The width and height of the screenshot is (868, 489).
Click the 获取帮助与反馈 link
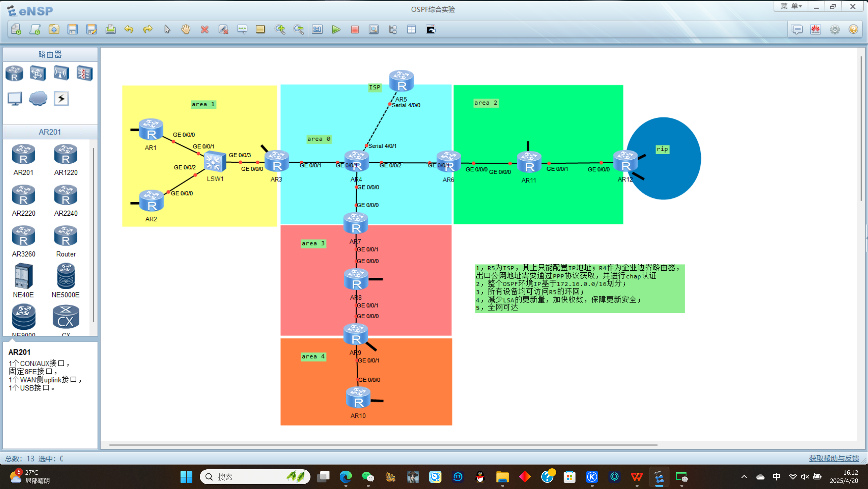tap(834, 458)
